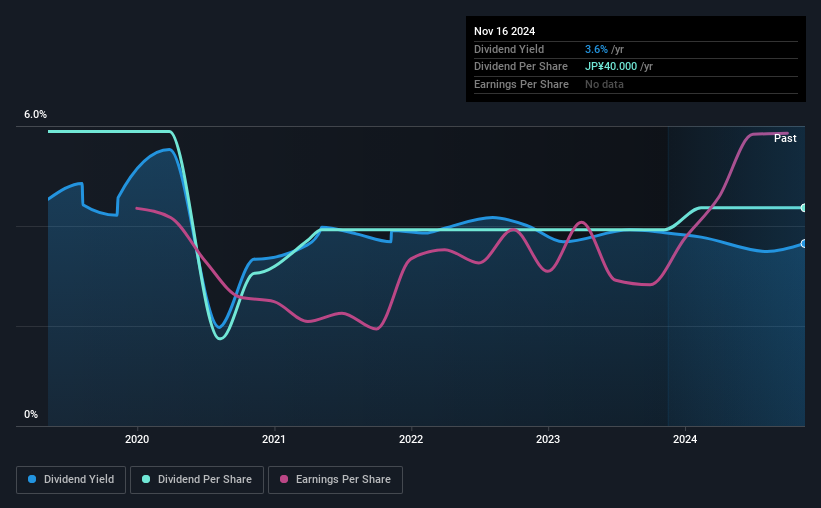Click the 0% y-axis label
Image resolution: width=821 pixels, height=508 pixels.
(31, 414)
